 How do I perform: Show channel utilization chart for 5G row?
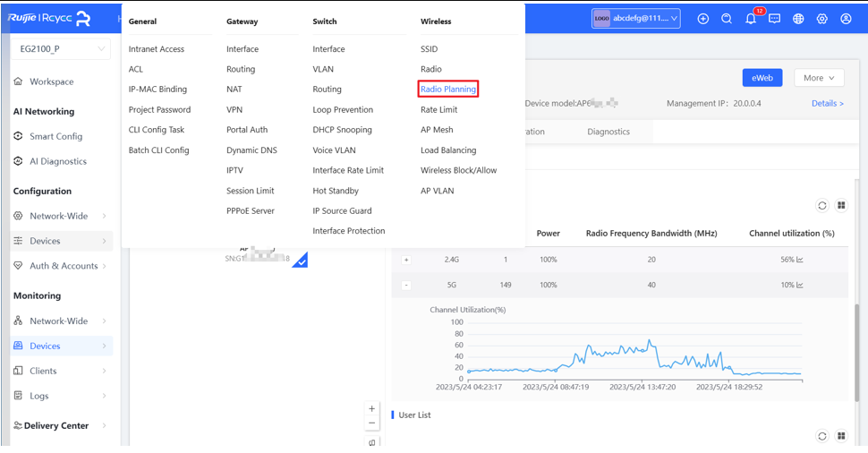800,285
